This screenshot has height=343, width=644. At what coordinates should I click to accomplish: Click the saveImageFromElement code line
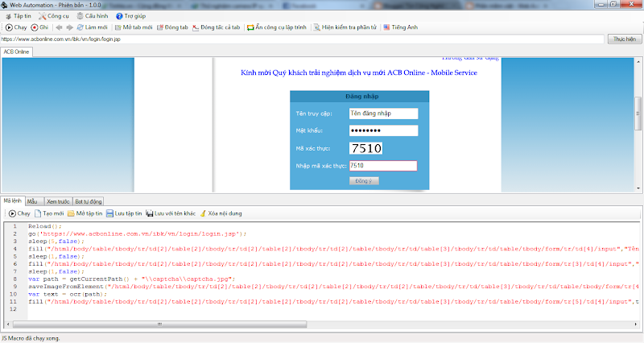click(333, 287)
